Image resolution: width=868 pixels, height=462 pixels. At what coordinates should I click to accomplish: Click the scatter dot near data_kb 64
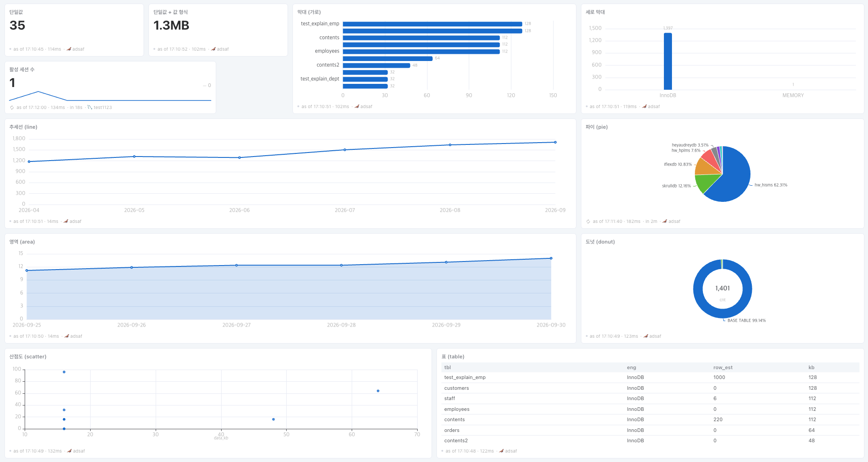[x=378, y=391]
